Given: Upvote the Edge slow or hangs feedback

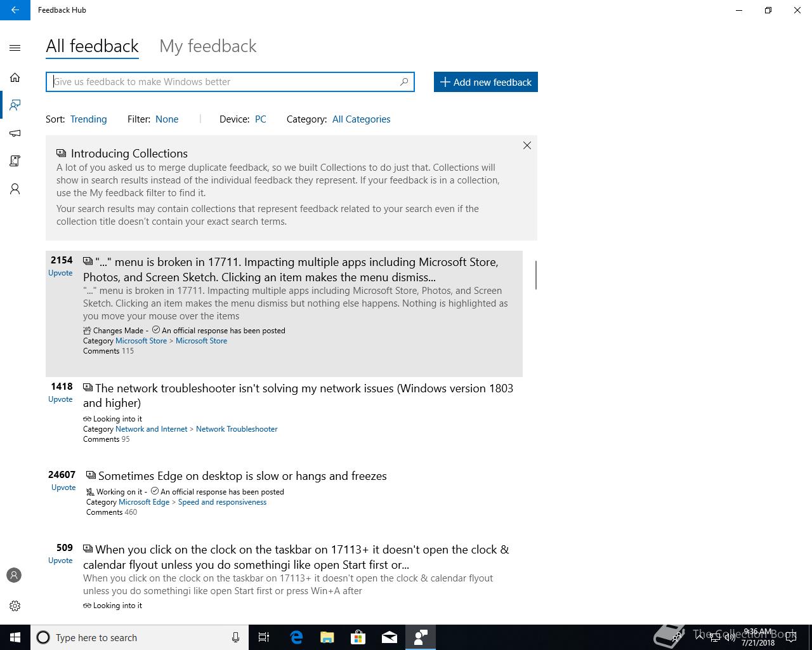Looking at the screenshot, I should coord(63,487).
